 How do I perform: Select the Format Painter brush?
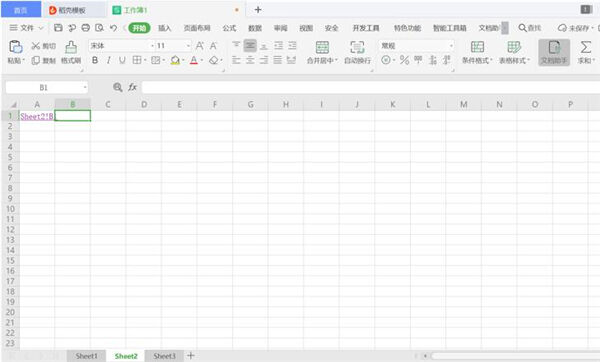(71, 47)
